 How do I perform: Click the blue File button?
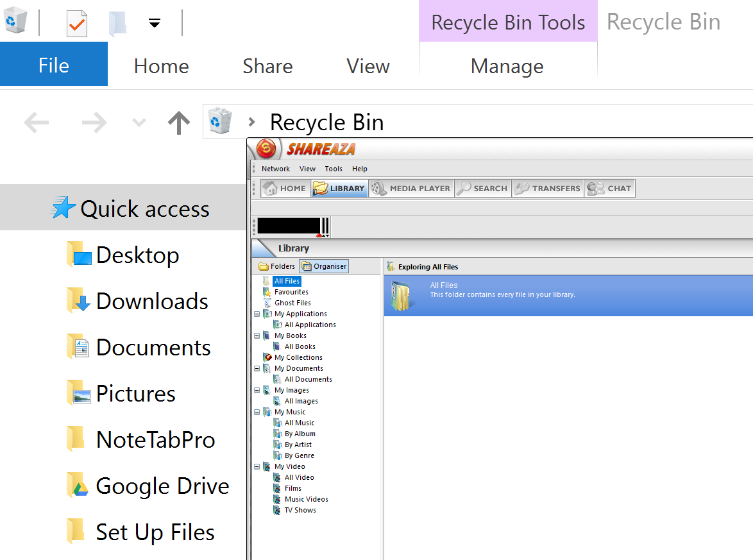[x=54, y=65]
